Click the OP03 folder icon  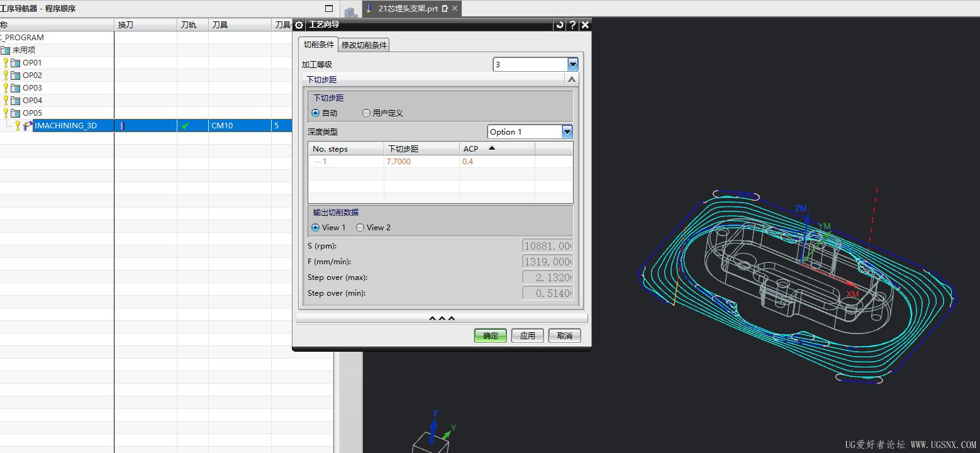click(x=16, y=88)
